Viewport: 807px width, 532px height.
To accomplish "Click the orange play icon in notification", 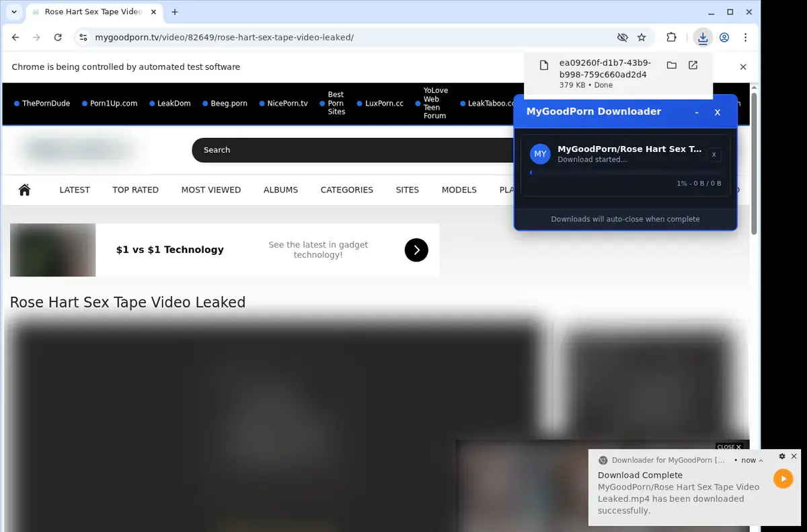I will click(783, 479).
